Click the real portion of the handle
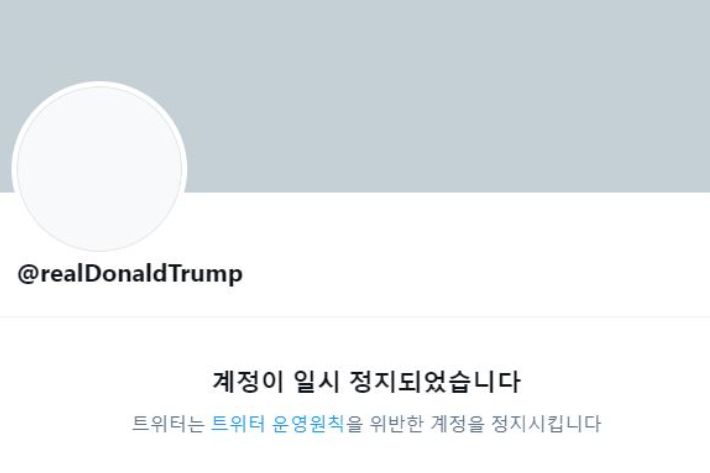This screenshot has height=473, width=710. pos(62,273)
